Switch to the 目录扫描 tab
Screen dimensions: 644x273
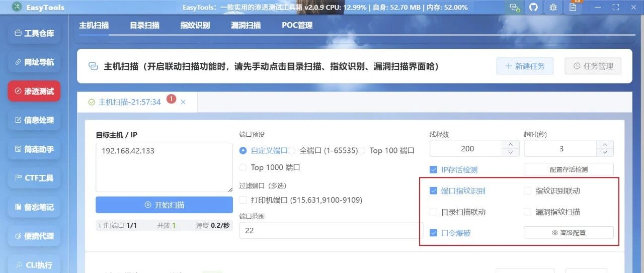144,25
